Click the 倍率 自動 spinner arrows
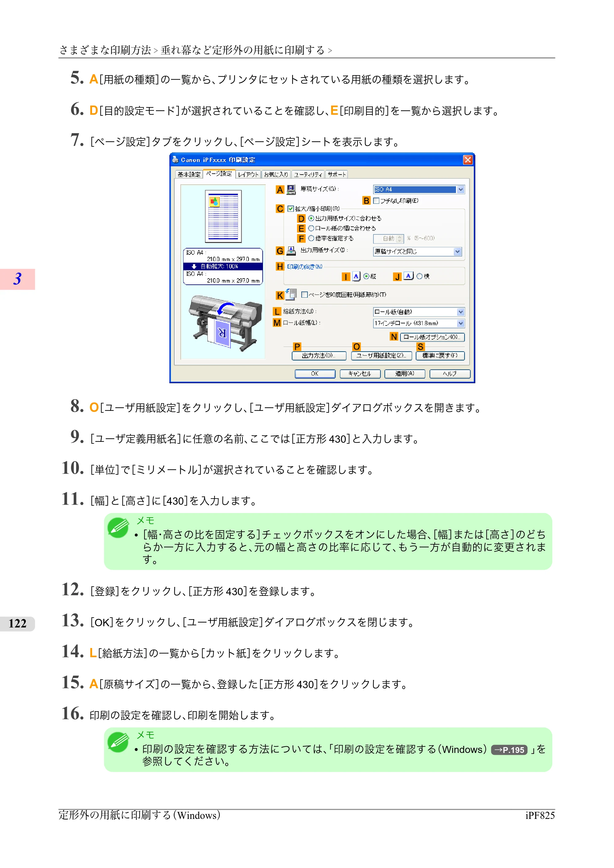 coord(400,238)
